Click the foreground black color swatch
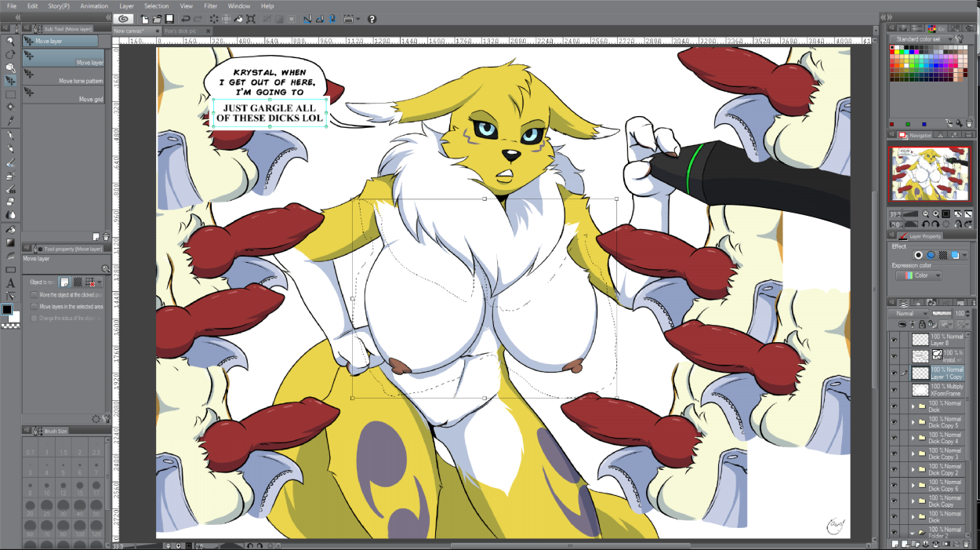The width and height of the screenshot is (980, 550). (7, 311)
